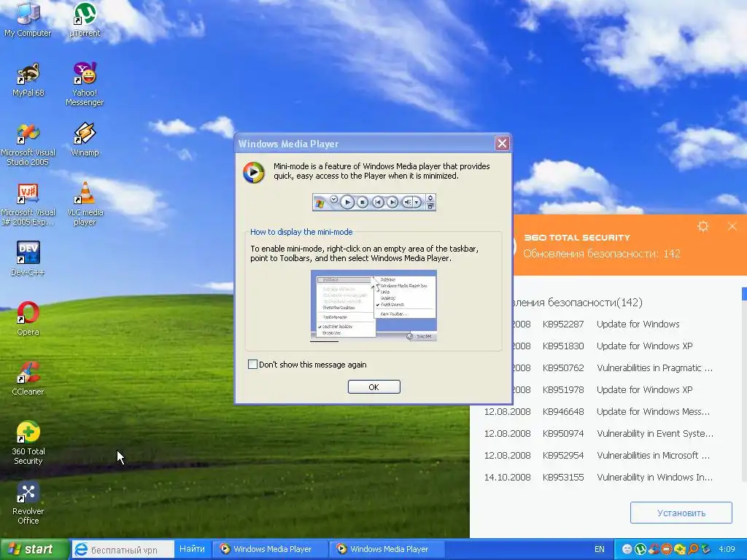Select the Yahoo! Messenger desktop shortcut
The image size is (747, 560).
[85, 85]
